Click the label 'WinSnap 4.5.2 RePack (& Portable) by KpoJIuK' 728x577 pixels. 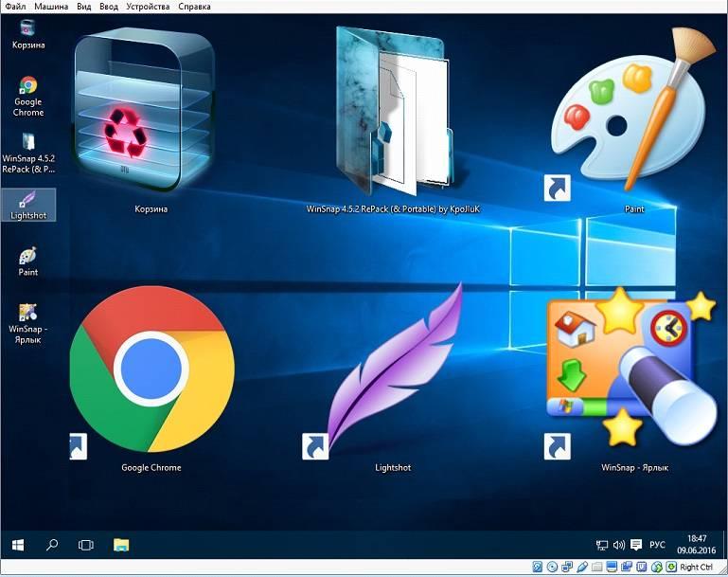click(x=393, y=209)
